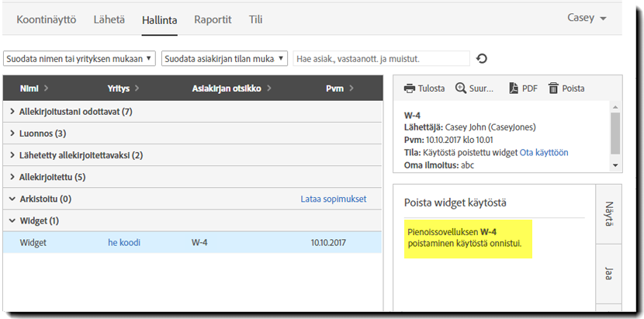The height and width of the screenshot is (319, 644).
Task: Click the magnifier Suurenna icon
Action: tap(461, 88)
